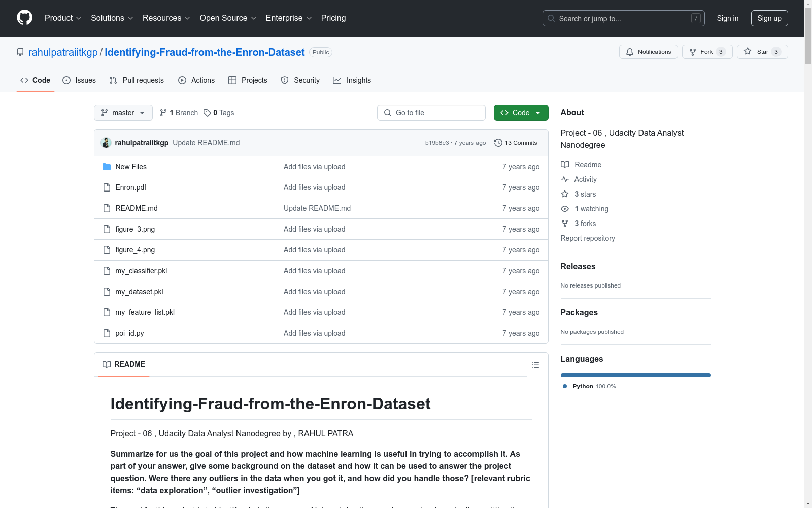
Task: Expand the Solutions menu
Action: 112,18
